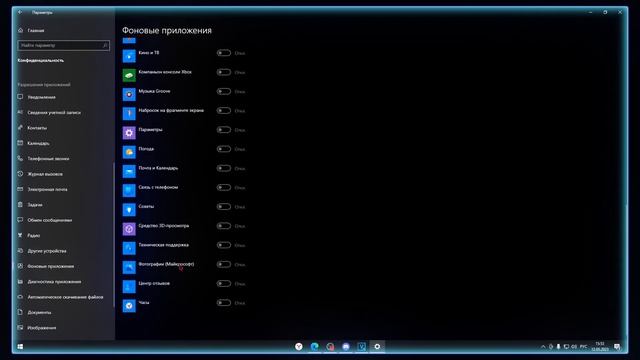Click the Фотографии (Майкрософт) app icon

(x=129, y=267)
